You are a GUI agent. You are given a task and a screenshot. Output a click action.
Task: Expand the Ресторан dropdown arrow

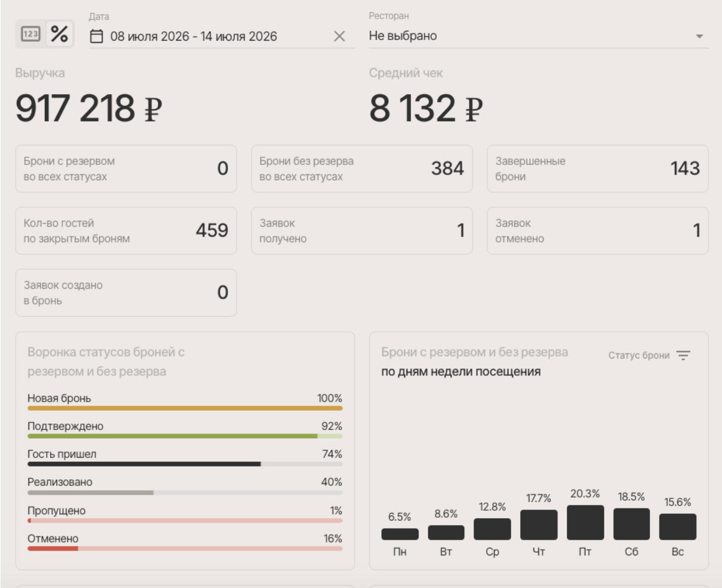(699, 36)
